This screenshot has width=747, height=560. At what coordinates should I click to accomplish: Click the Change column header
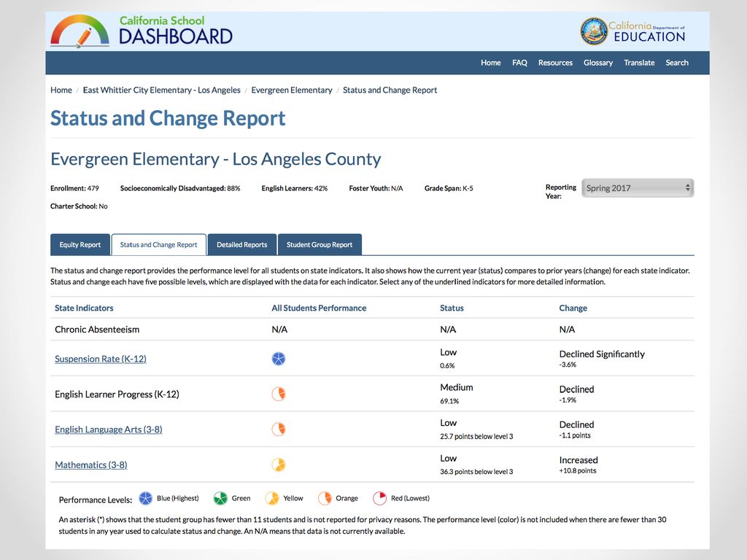coord(573,308)
